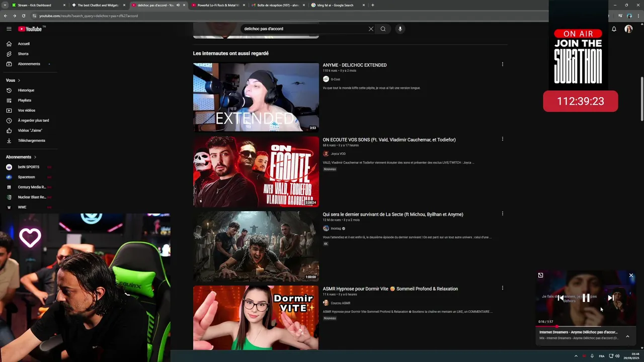Open WWE subscription channel
The image size is (644, 362).
coord(29,207)
